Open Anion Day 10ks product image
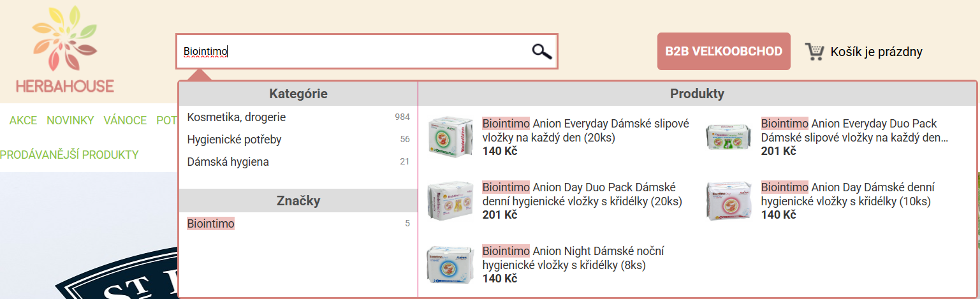Image resolution: width=980 pixels, height=299 pixels. tap(730, 201)
